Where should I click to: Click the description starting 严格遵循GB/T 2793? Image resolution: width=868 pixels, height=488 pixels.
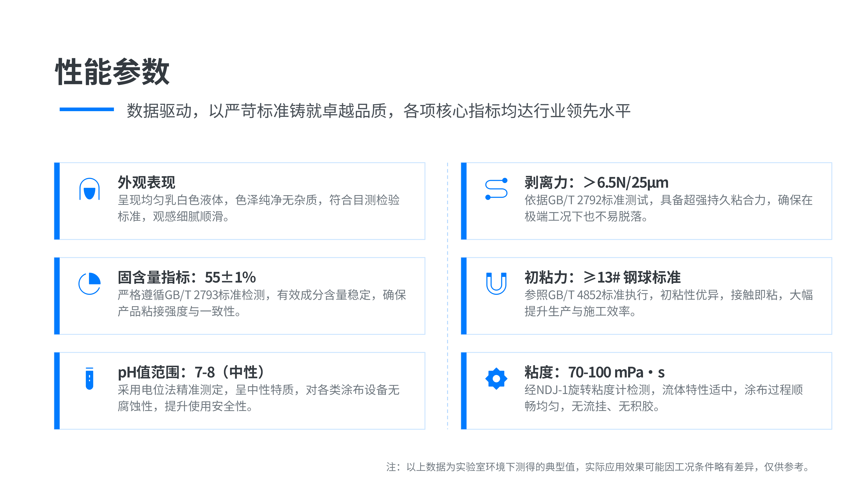262,303
